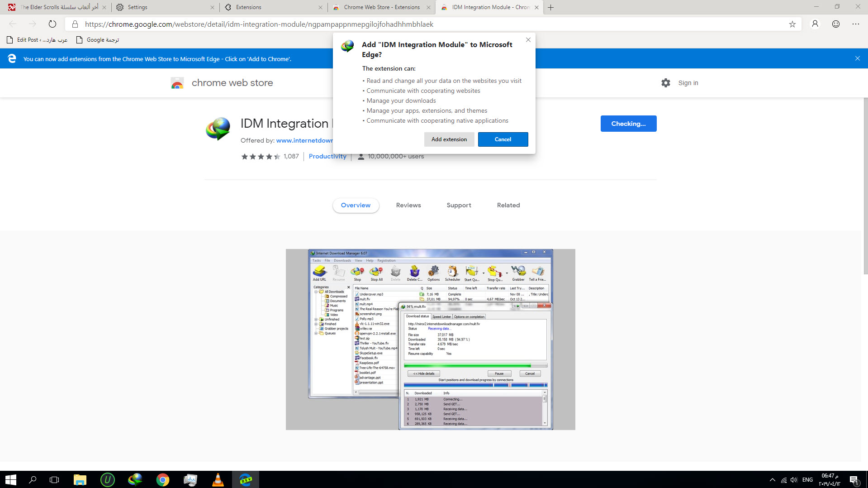Open the green U app on taskbar
This screenshot has width=868, height=488.
click(107, 479)
